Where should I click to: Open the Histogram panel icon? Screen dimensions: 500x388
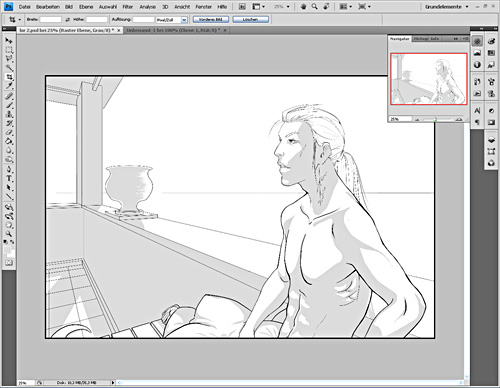click(477, 53)
